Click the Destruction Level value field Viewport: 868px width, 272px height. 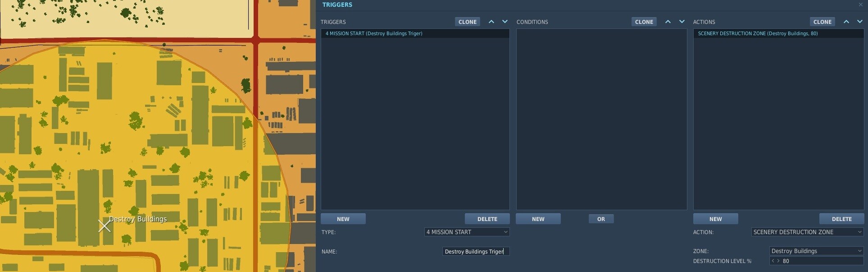pos(822,261)
